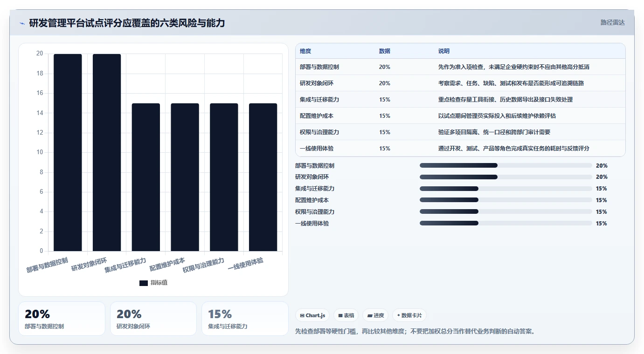Click x-axis label 部署与数据控制 under chart
This screenshot has height=354, width=644.
pos(48,265)
